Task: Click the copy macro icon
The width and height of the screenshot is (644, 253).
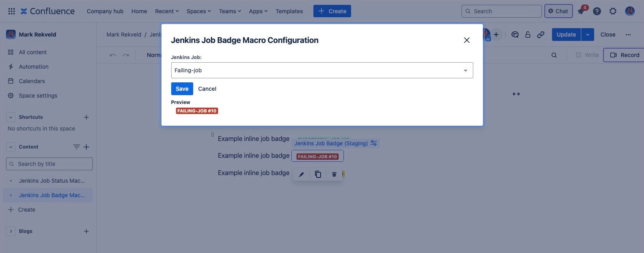Action: click(x=318, y=174)
